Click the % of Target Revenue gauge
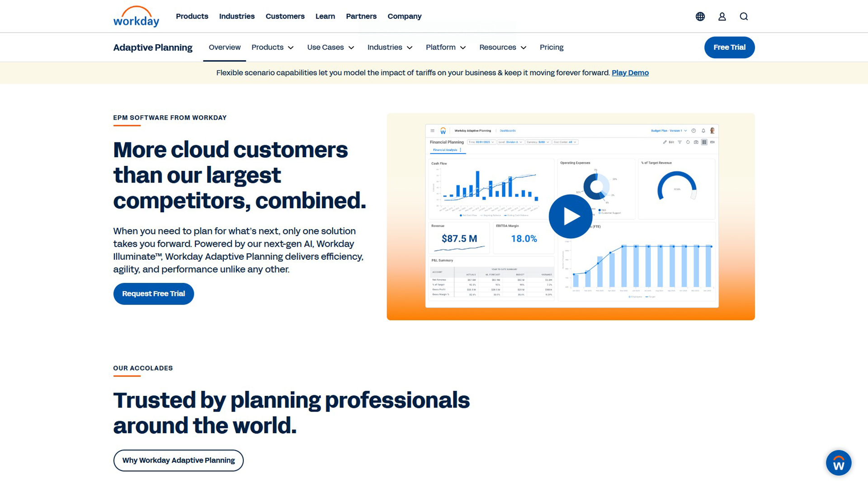Screen dimensions: 868x488 tap(677, 186)
